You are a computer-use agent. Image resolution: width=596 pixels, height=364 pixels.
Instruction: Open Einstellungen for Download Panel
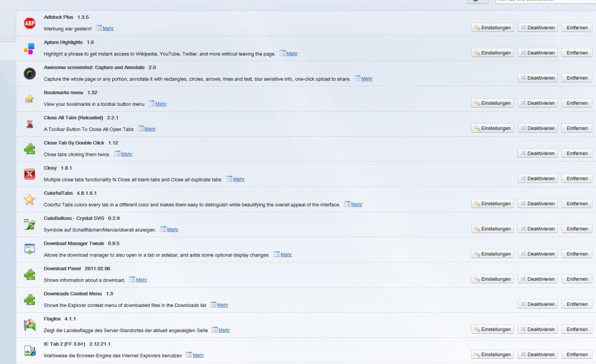pos(492,279)
